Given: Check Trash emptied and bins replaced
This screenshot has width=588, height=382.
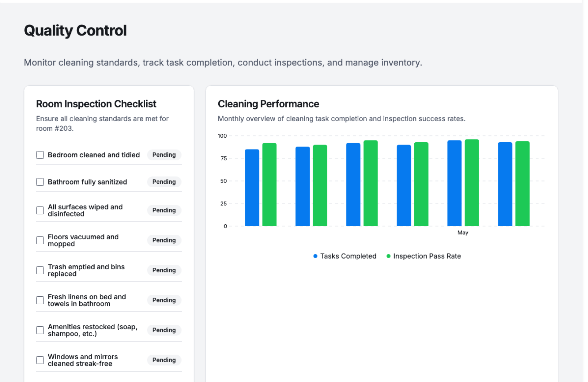Looking at the screenshot, I should tap(40, 270).
